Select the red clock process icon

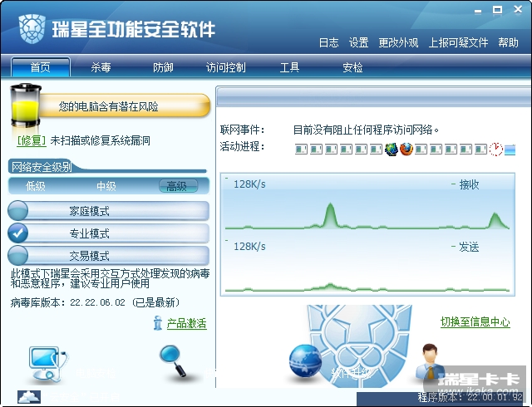point(495,150)
